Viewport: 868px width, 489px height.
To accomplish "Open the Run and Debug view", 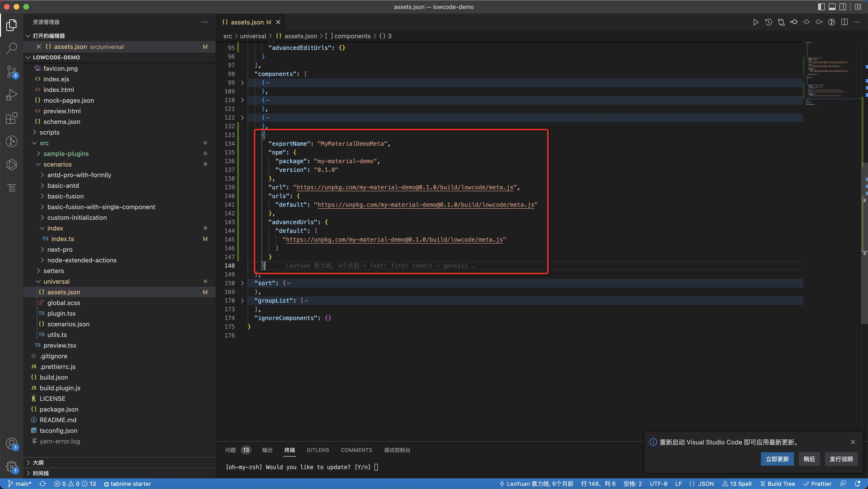I will (x=11, y=95).
